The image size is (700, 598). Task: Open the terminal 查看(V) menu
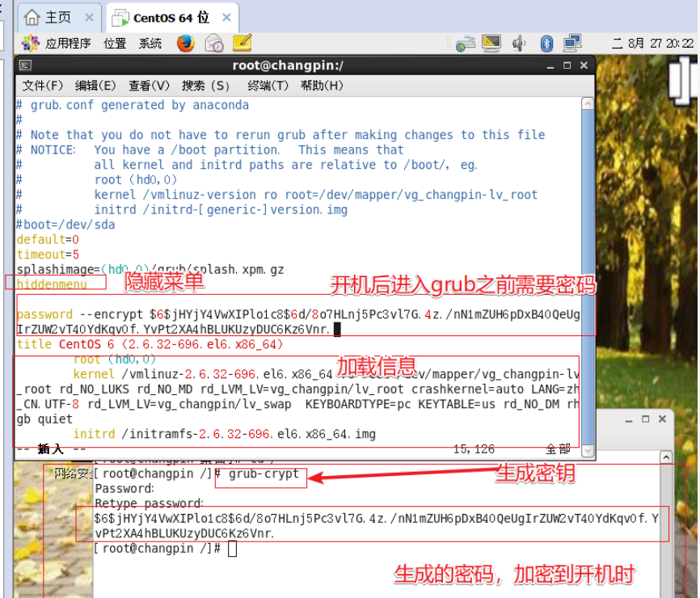click(149, 85)
